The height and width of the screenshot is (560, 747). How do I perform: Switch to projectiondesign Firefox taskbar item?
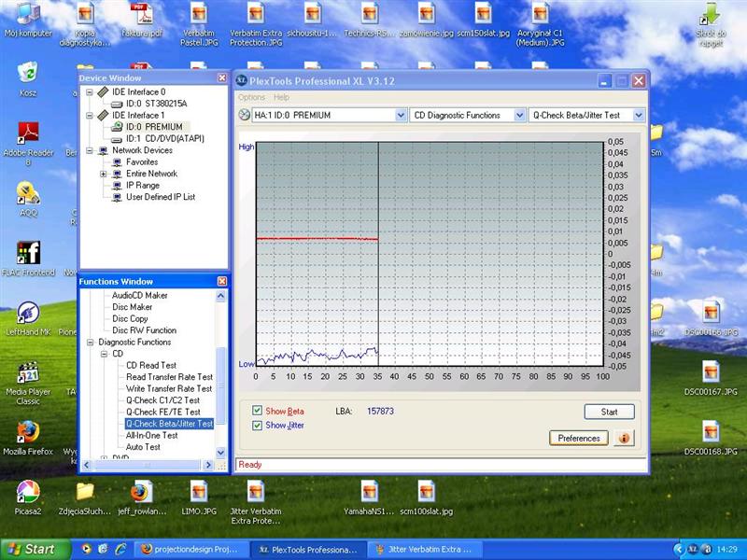coord(192,550)
